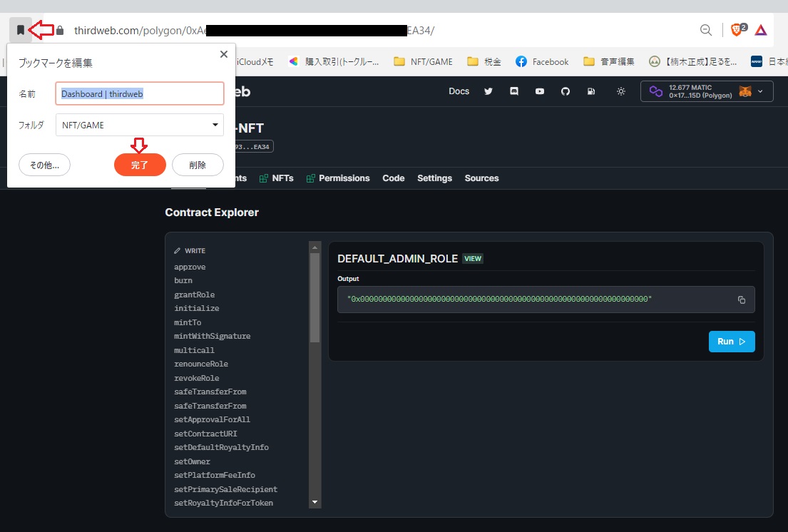Click the Brave Rewards triangle icon
This screenshot has width=788, height=532.
click(x=761, y=30)
